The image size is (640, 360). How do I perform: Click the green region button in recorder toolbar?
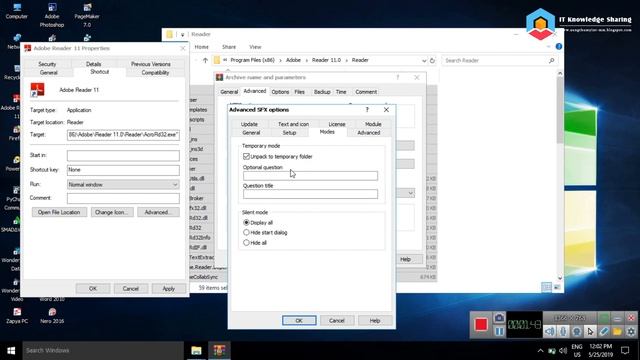pyautogui.click(x=604, y=318)
